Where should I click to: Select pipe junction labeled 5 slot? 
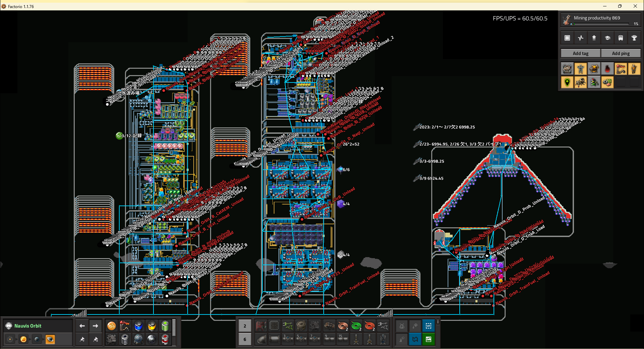[x=301, y=339]
